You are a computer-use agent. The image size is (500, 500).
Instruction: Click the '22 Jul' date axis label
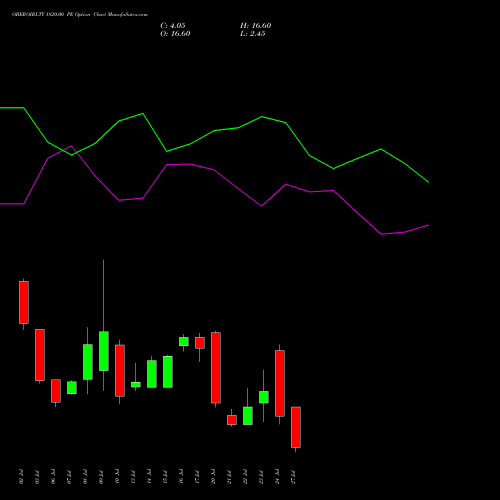click(245, 477)
